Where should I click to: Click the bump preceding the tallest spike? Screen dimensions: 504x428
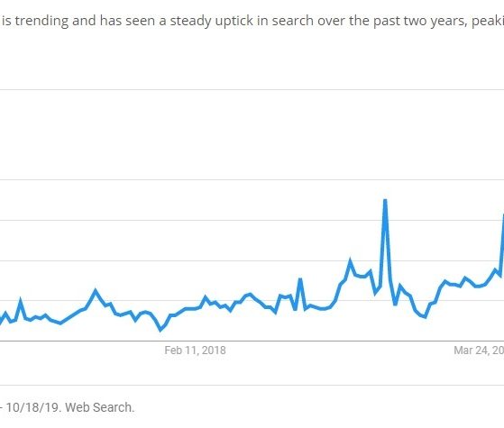click(350, 261)
